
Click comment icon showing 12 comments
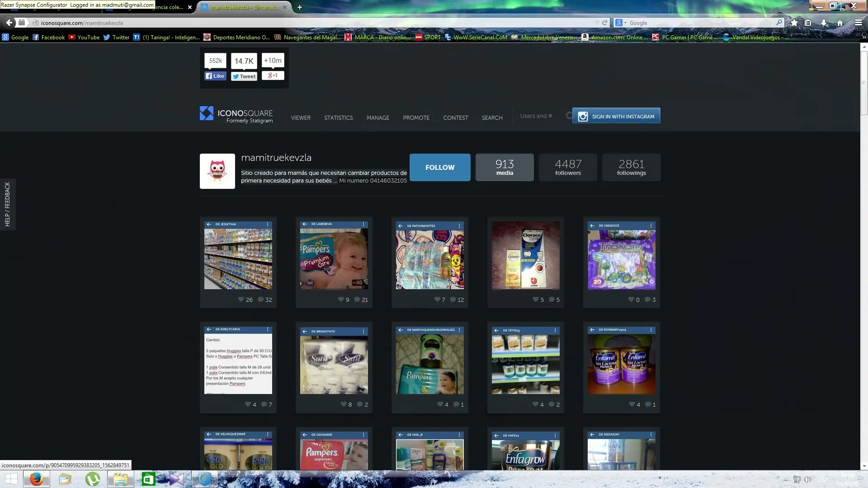[x=453, y=299]
